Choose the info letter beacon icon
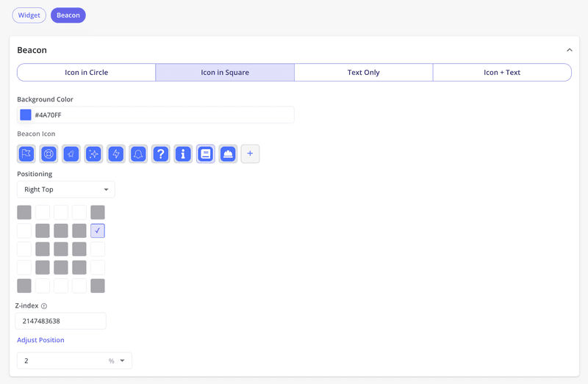Image resolution: width=588 pixels, height=384 pixels. tap(183, 153)
